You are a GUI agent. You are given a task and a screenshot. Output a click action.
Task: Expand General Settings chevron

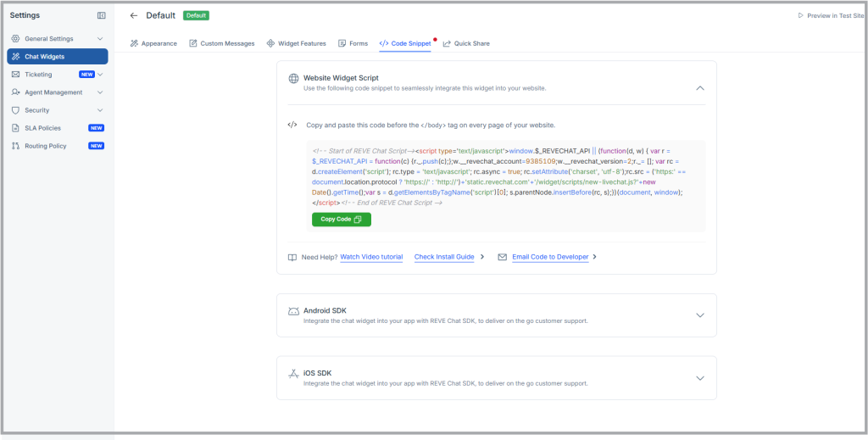click(100, 39)
